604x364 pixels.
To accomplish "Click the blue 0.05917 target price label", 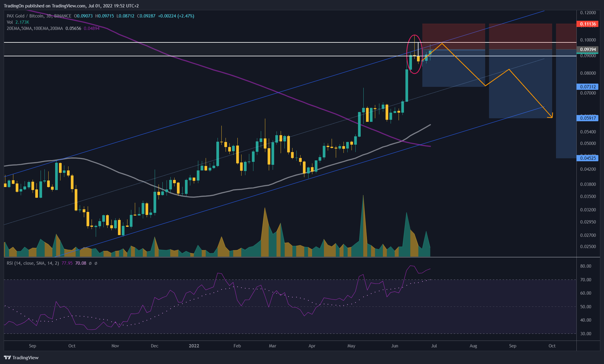I will point(588,118).
